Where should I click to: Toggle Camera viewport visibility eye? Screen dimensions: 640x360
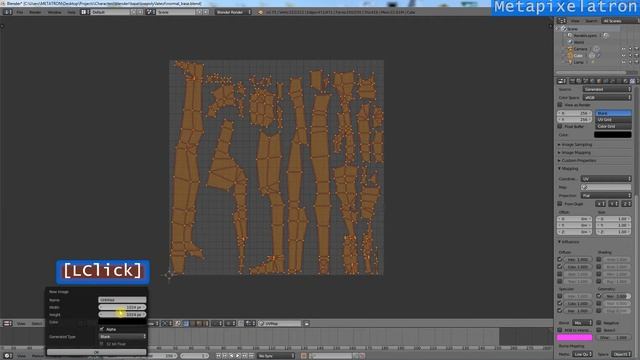[623, 49]
